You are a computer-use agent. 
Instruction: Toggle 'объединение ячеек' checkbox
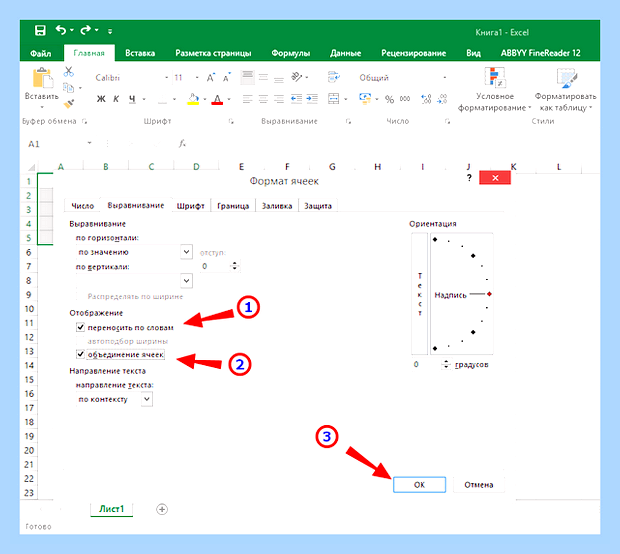(80, 354)
